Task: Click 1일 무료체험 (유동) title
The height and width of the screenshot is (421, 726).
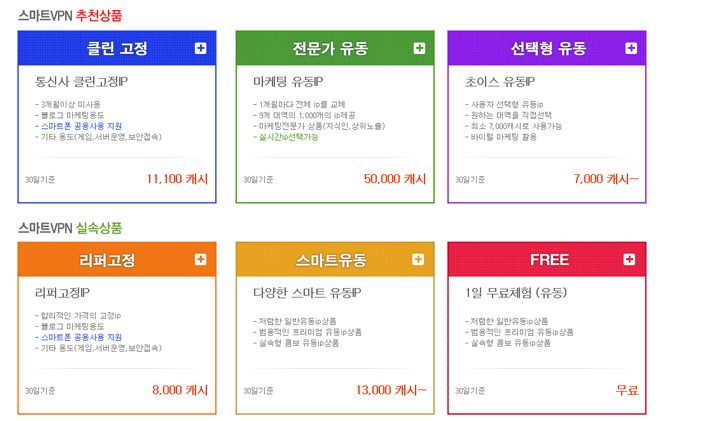Action: tap(516, 293)
